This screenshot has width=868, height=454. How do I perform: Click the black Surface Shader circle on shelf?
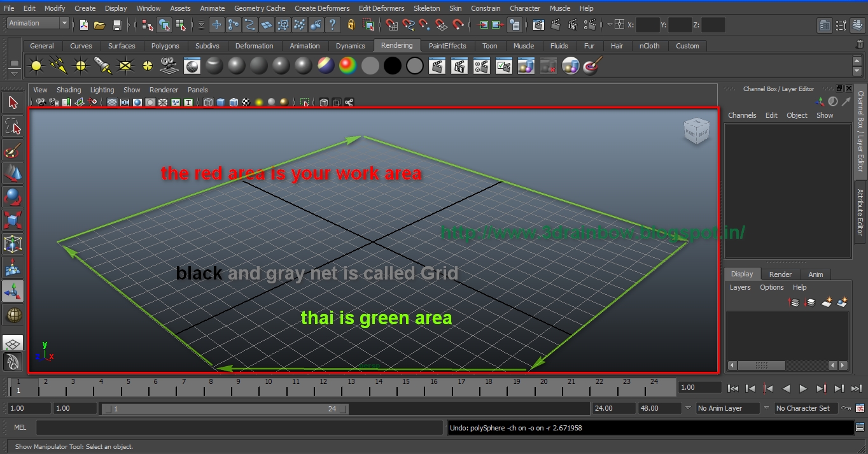pyautogui.click(x=393, y=66)
